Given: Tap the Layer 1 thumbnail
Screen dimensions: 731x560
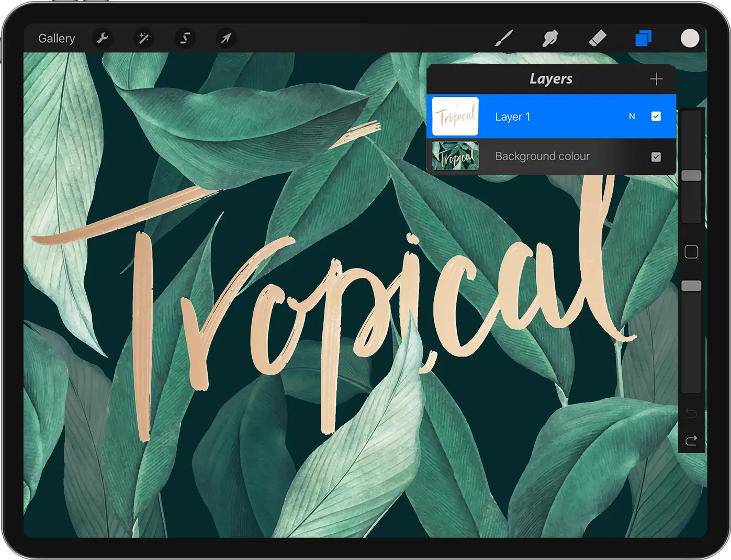Looking at the screenshot, I should 455,116.
